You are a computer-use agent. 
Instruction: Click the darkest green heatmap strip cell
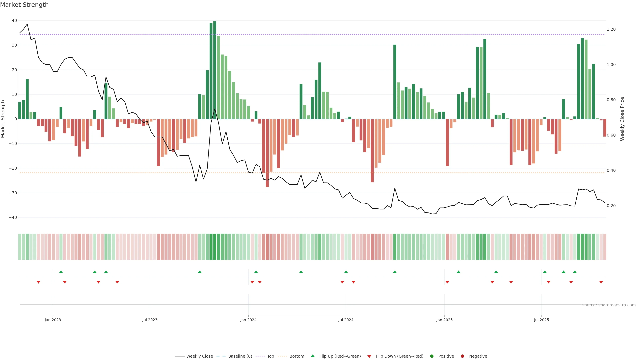(215, 247)
